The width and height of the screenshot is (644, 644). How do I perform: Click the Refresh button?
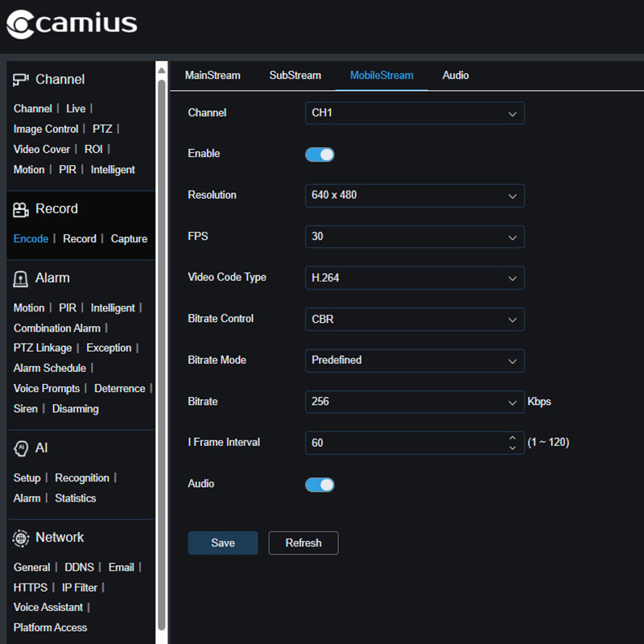coord(303,543)
